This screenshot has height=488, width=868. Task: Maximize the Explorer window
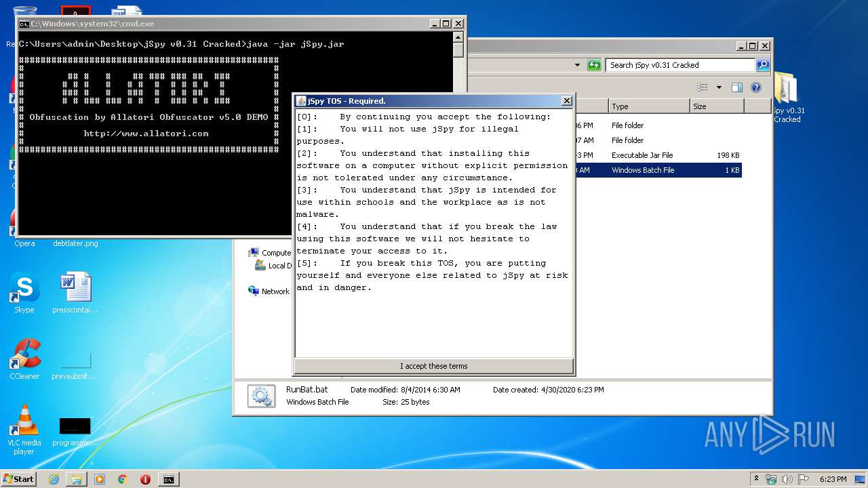coord(753,46)
